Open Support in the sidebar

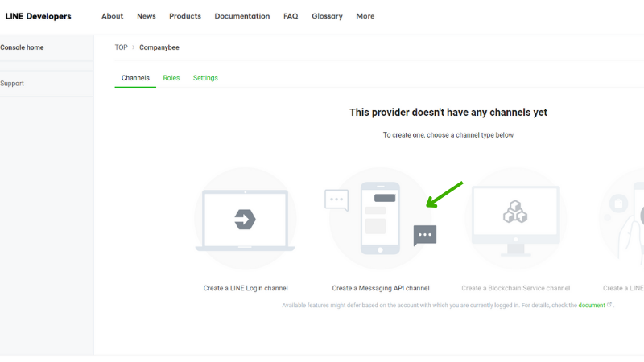click(12, 84)
